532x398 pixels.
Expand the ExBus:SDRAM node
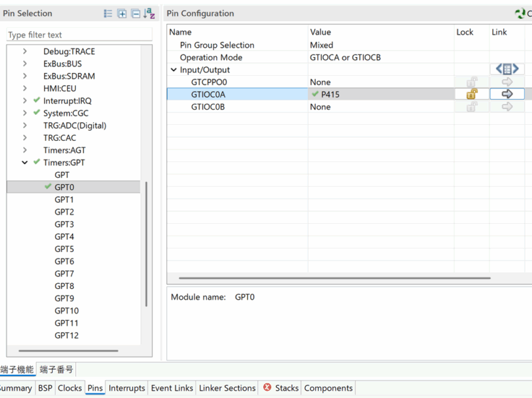pyautogui.click(x=25, y=76)
